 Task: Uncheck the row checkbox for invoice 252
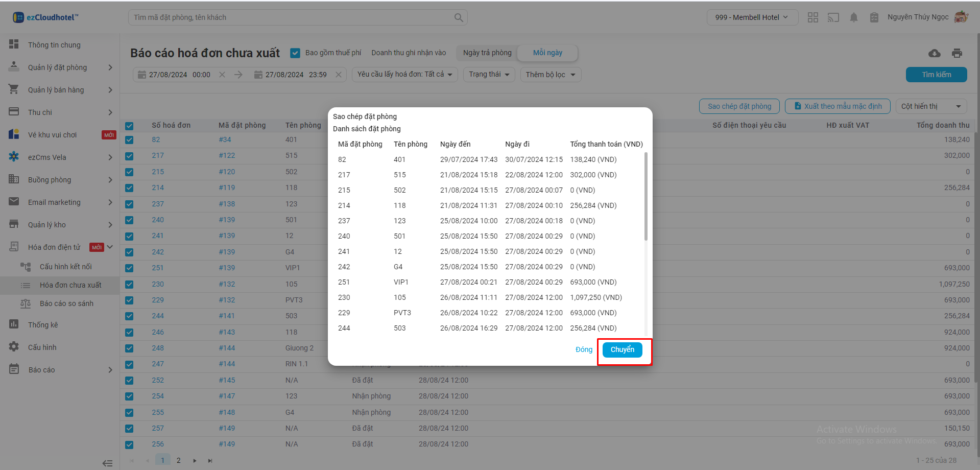pyautogui.click(x=129, y=381)
